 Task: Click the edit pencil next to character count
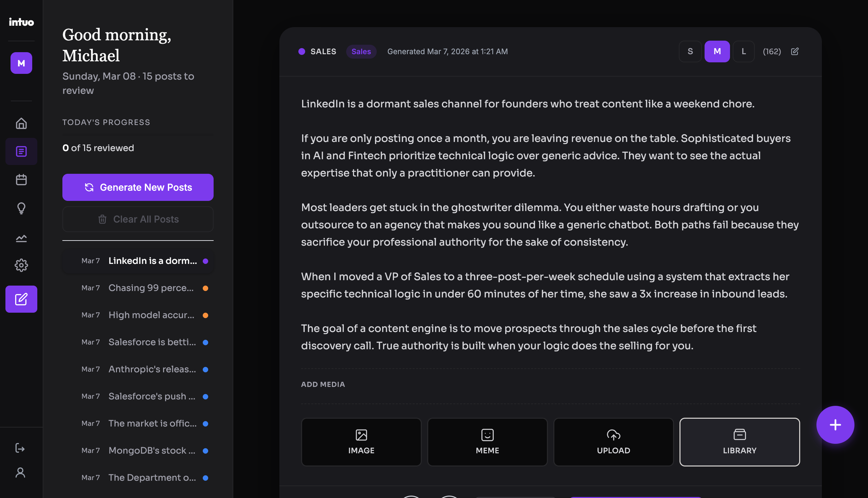click(795, 51)
